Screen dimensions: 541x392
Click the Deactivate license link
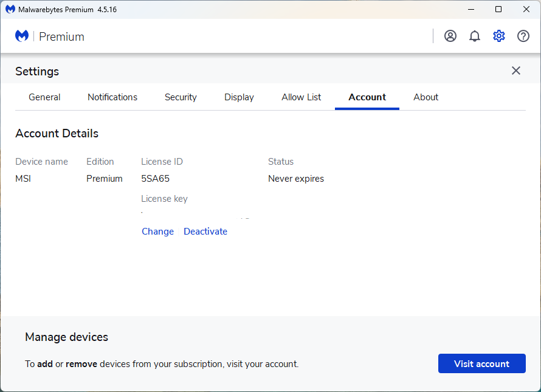tap(205, 231)
